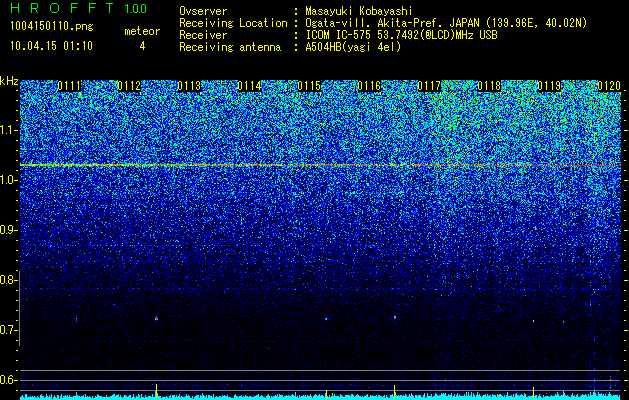Click the yellow detection tick below the 0112 echo
This screenshot has width=629, height=400.
point(156,390)
